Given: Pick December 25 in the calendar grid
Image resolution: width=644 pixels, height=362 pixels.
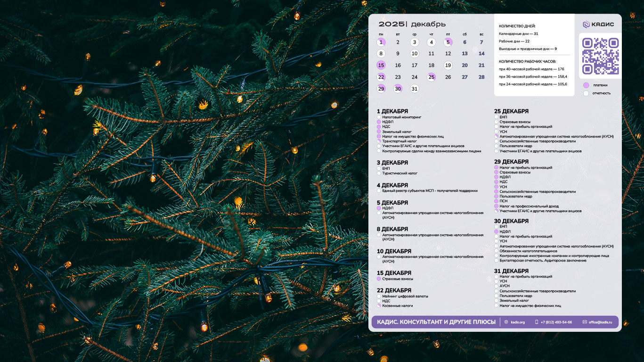Looking at the screenshot, I should [x=431, y=77].
